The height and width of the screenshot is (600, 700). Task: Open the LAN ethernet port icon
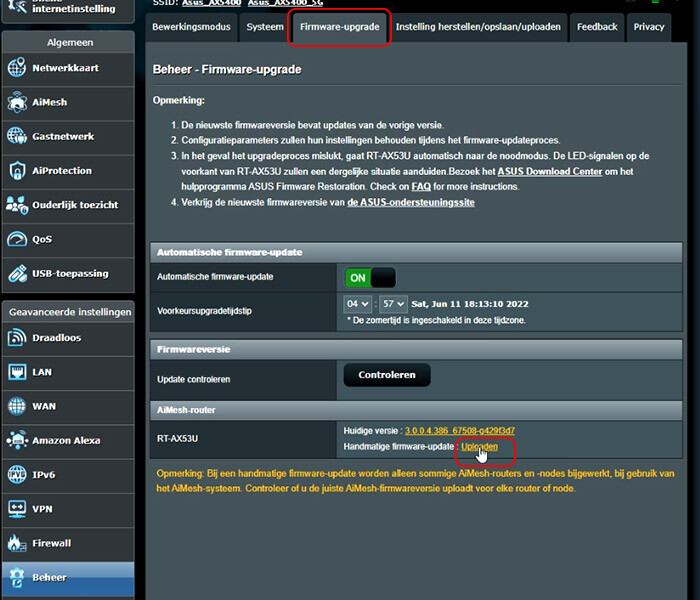pyautogui.click(x=17, y=372)
